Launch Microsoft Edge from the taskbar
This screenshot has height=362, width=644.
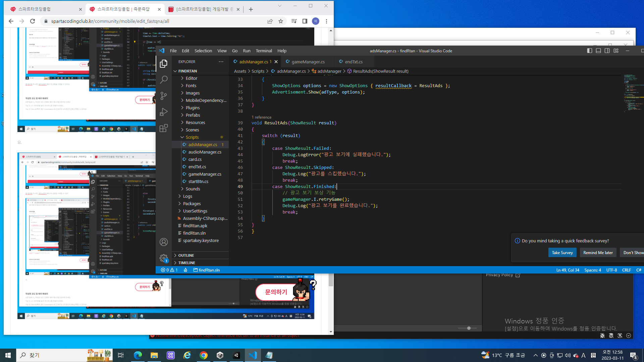click(138, 355)
